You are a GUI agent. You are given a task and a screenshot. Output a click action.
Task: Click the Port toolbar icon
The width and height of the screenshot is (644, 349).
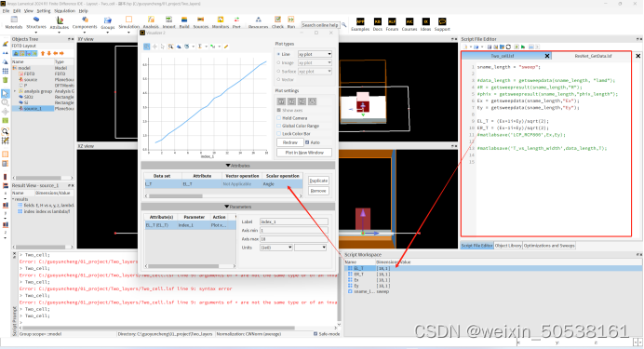point(236,20)
